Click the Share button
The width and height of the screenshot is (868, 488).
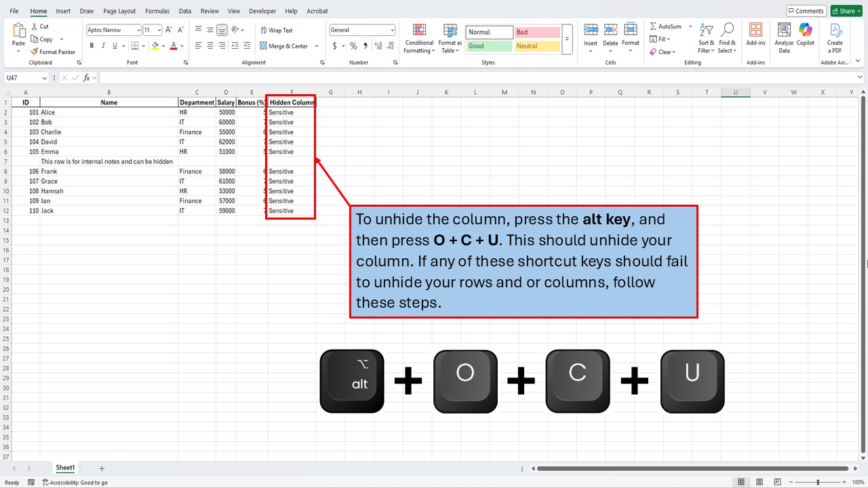pos(845,10)
